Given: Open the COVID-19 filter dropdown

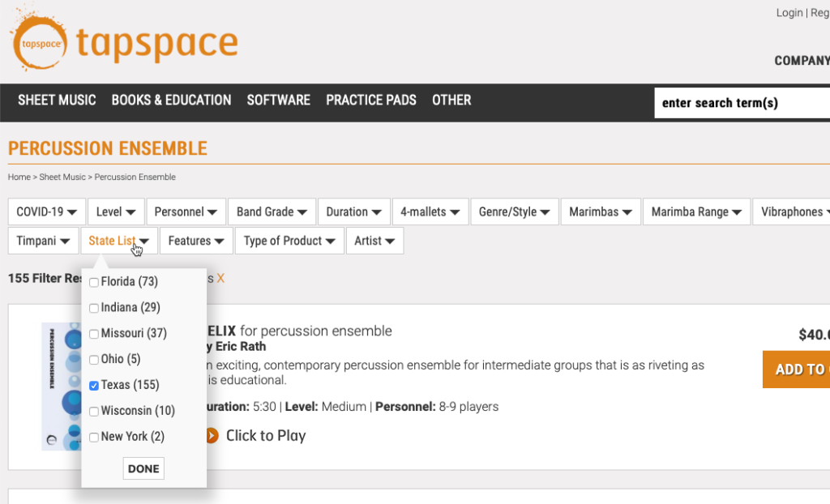Looking at the screenshot, I should coord(46,211).
